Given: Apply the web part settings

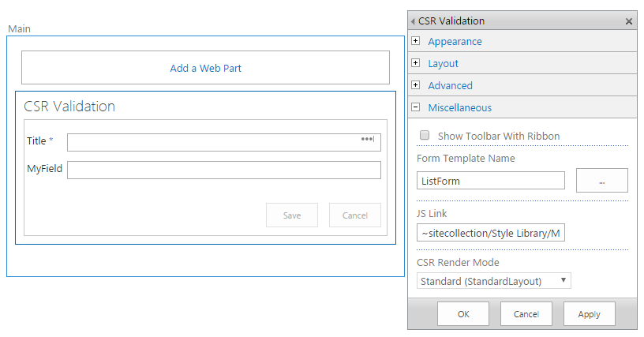Looking at the screenshot, I should point(589,314).
